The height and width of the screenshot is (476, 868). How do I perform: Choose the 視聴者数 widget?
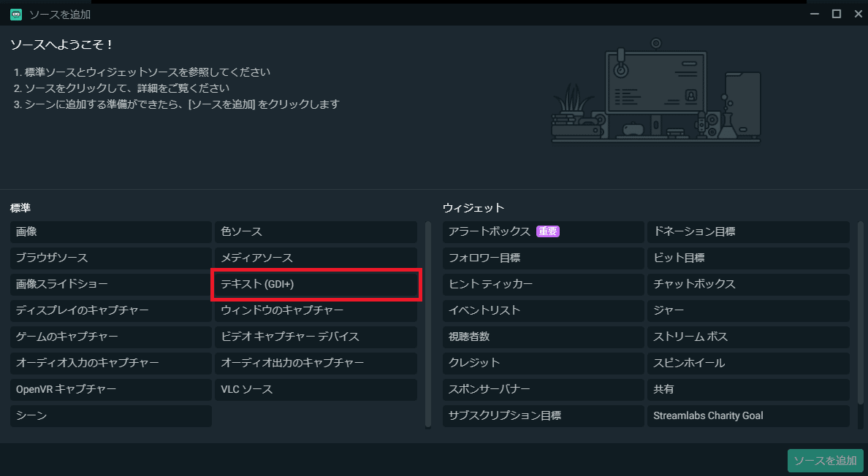[544, 337]
